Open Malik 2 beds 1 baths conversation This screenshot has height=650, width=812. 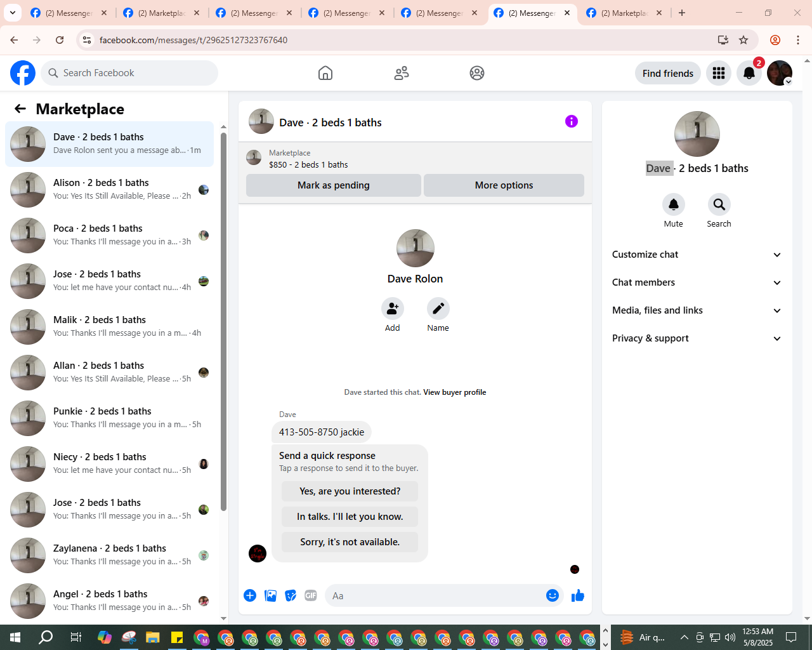110,327
